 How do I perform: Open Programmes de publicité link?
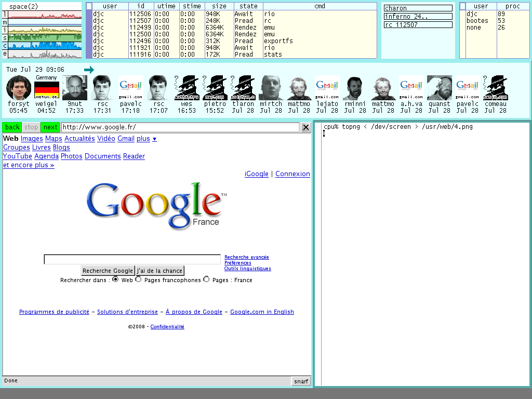click(x=54, y=312)
